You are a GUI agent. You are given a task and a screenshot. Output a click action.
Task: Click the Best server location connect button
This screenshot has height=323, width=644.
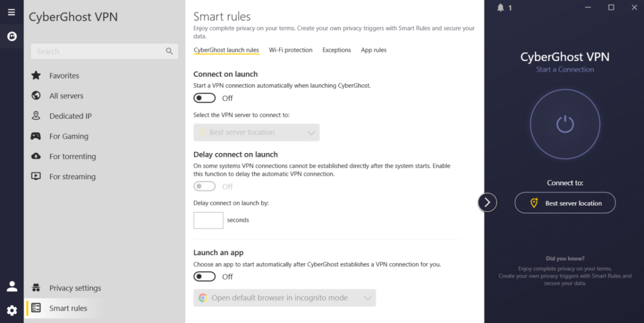565,203
